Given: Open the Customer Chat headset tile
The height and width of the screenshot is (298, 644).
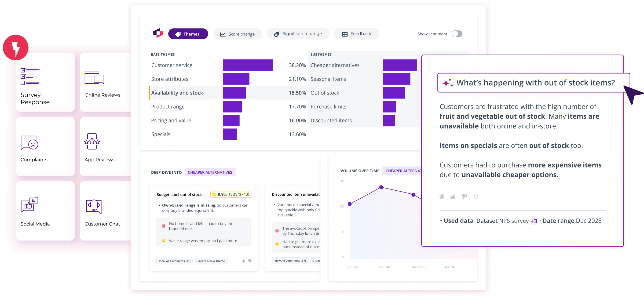Looking at the screenshot, I should (94, 206).
